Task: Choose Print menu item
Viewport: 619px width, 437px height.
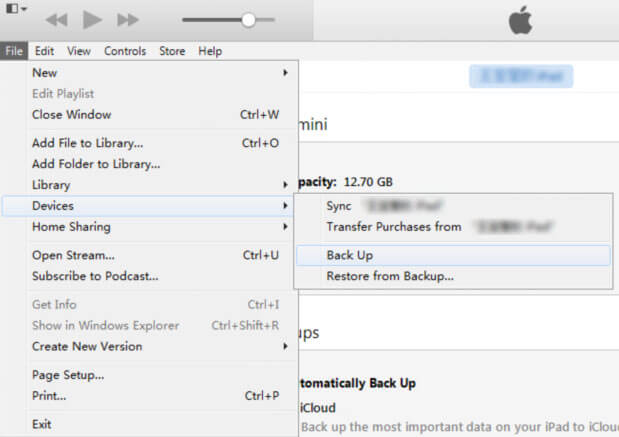Action: (x=160, y=395)
